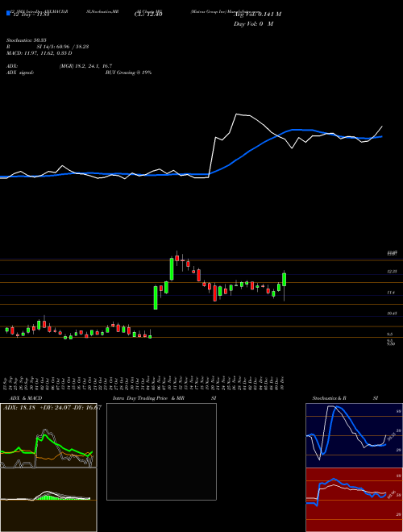Click the '(MGR) 18.2, 24.1, 16.7' ADX values
403x532 pixels.
click(x=85, y=66)
